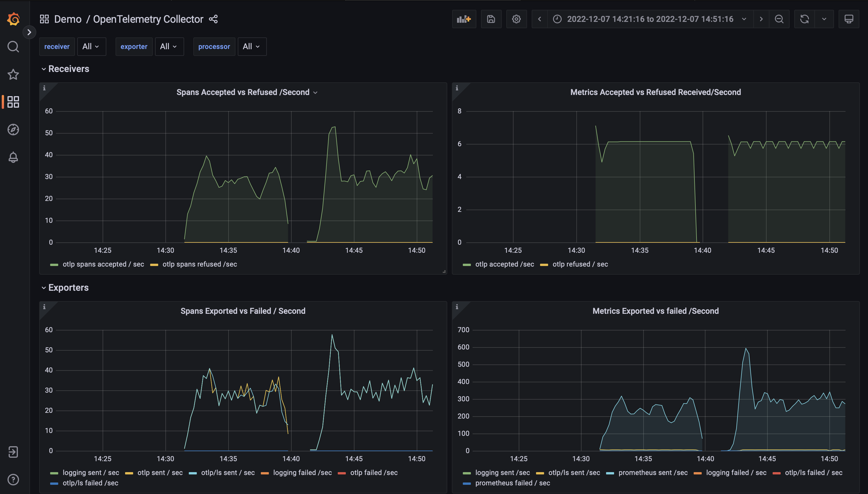The image size is (868, 494).
Task: Open Alerting via the bell icon
Action: [13, 157]
